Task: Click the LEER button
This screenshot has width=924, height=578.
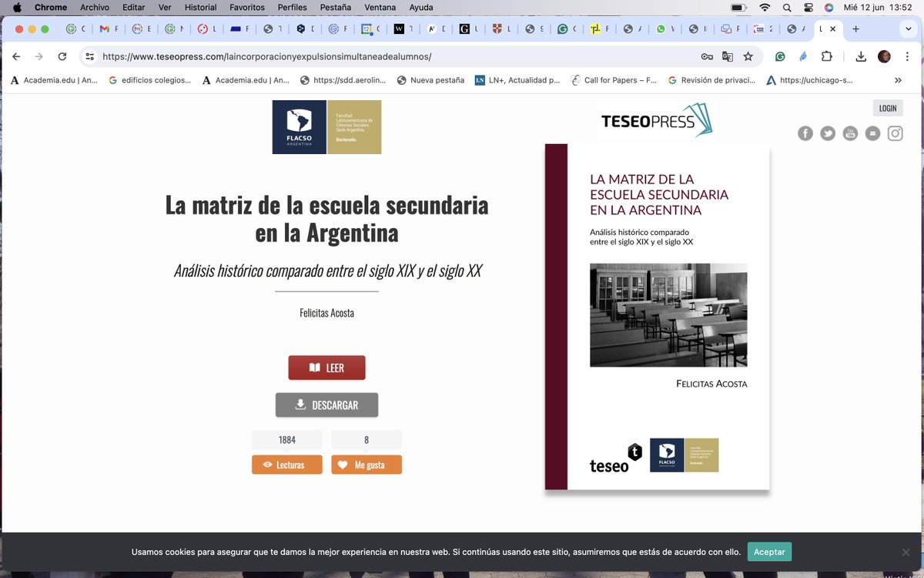Action: click(x=326, y=368)
